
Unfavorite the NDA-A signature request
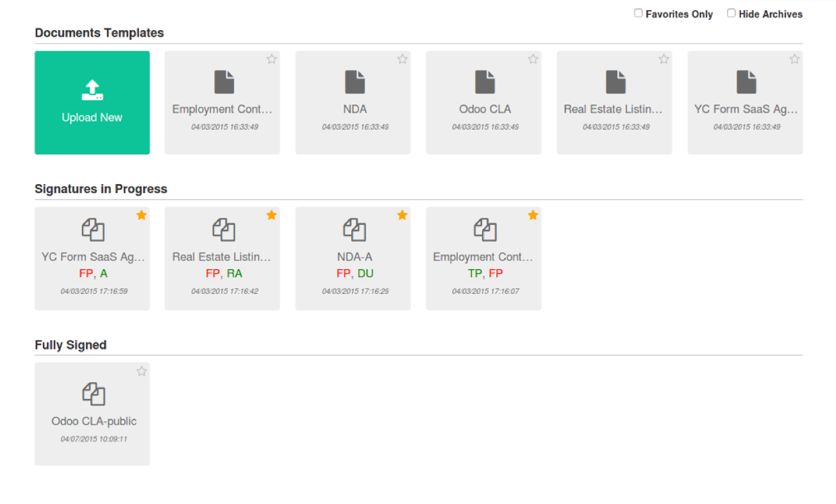click(403, 215)
